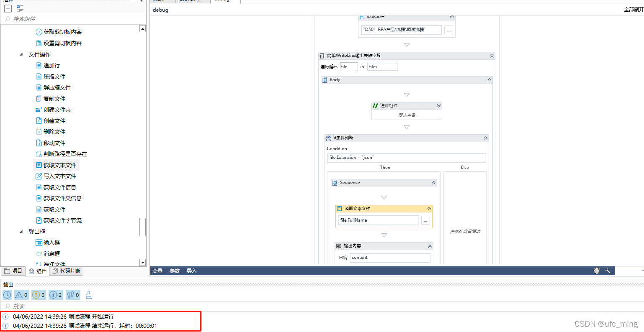Select the 读取文本文件 component in the tree
This screenshot has height=332, width=644.
56,165
